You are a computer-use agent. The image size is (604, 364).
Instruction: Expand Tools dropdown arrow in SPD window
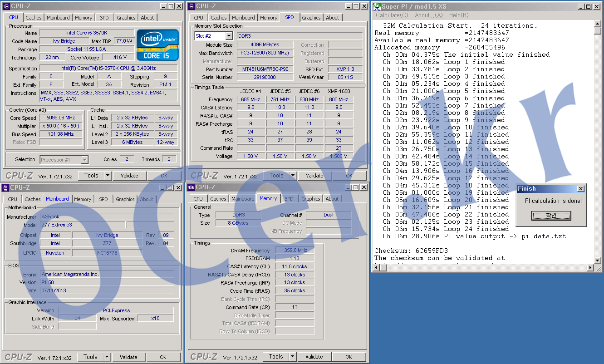pos(293,175)
